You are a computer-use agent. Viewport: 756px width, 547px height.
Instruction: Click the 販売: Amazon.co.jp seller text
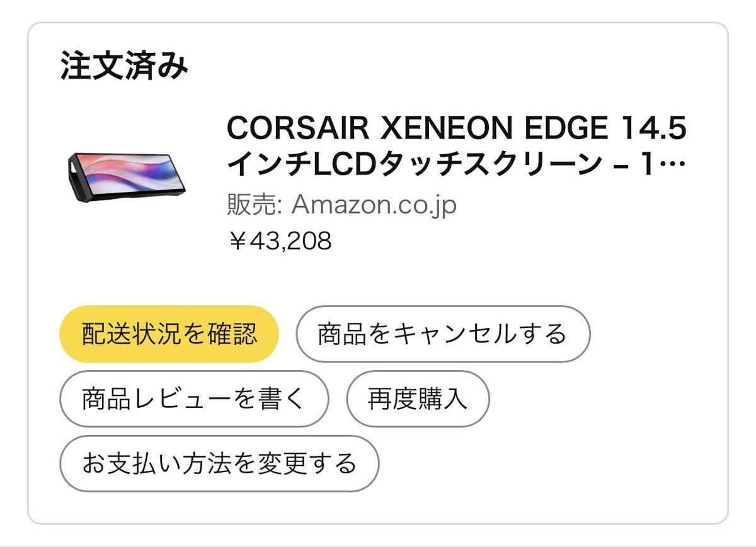341,205
